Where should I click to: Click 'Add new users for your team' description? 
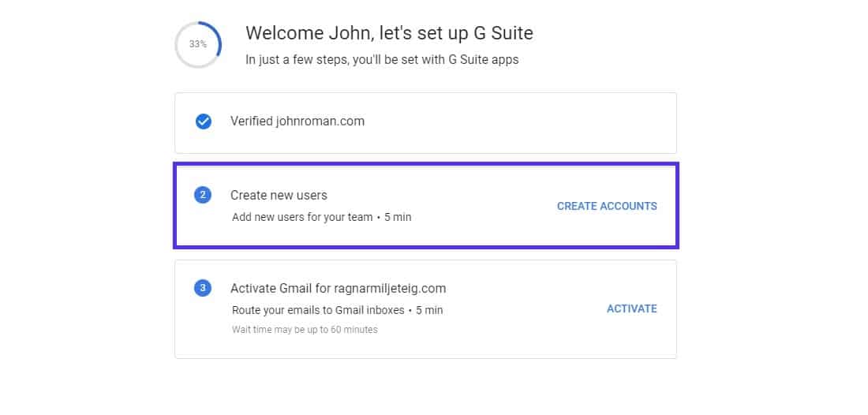(301, 217)
